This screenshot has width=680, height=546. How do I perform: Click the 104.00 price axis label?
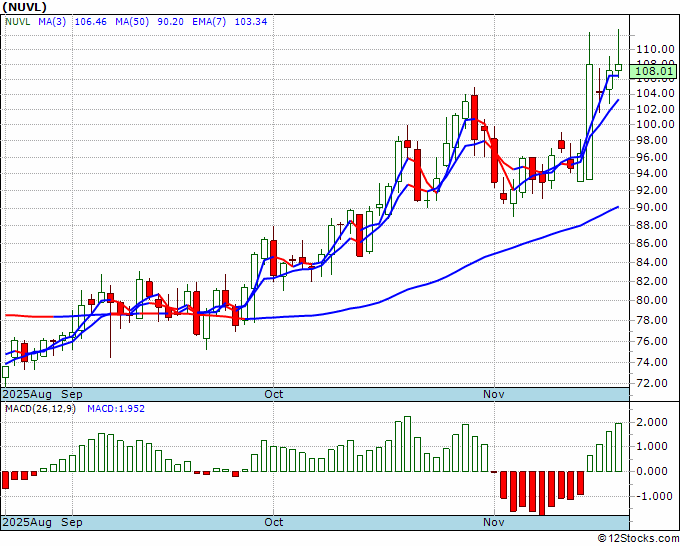pyautogui.click(x=655, y=93)
